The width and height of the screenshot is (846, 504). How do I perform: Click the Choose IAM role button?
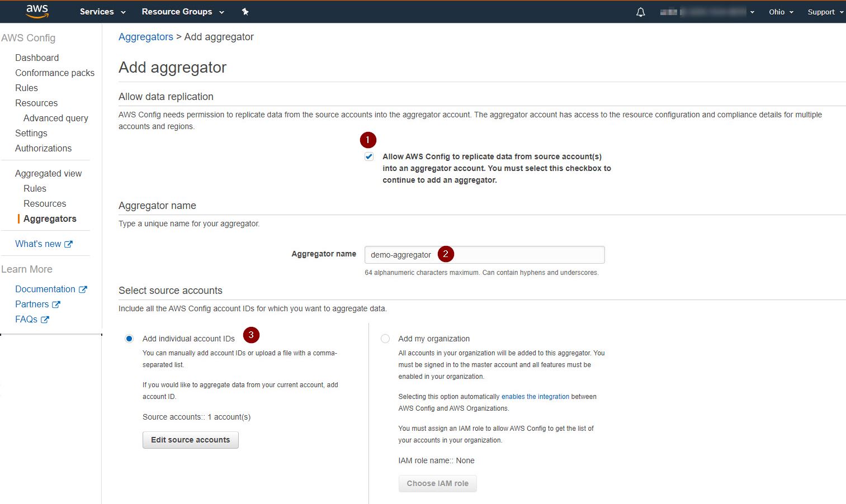pos(438,483)
